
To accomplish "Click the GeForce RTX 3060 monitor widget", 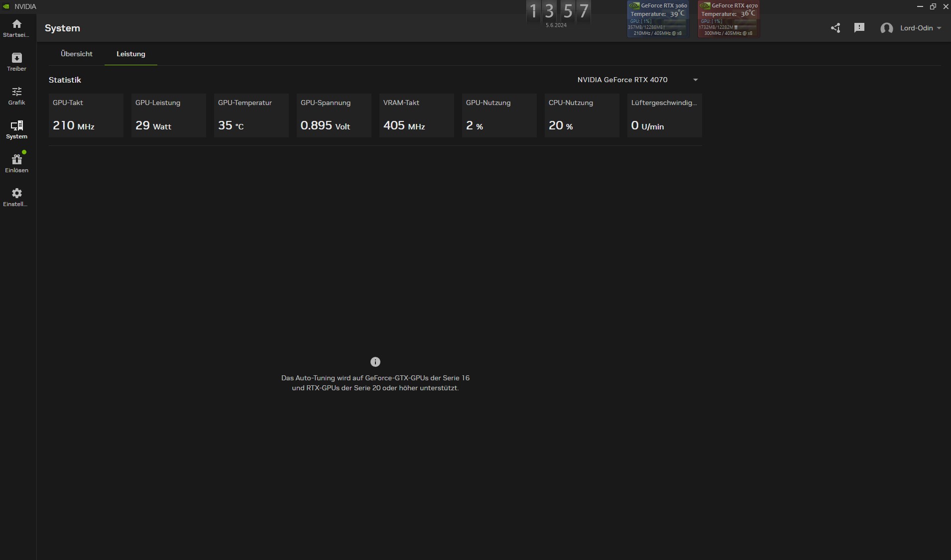I will 658,19.
